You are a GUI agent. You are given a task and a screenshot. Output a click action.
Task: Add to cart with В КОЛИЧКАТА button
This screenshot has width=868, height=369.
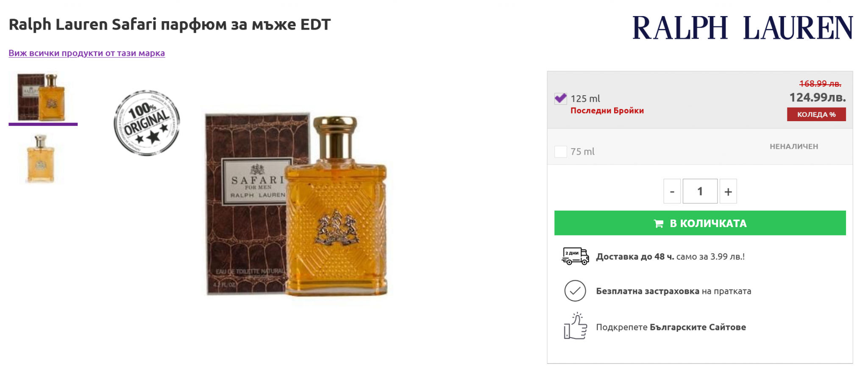(700, 223)
